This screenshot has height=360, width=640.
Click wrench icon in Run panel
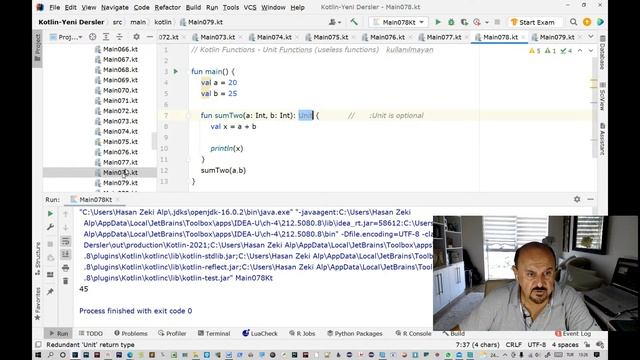click(50, 227)
